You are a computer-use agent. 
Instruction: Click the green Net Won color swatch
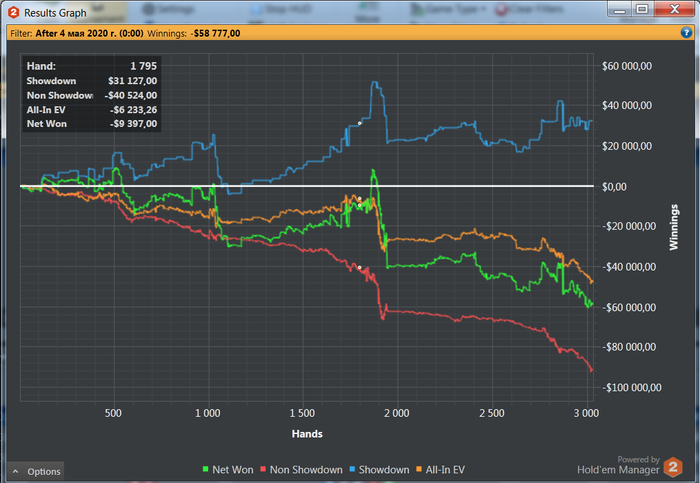tap(205, 469)
